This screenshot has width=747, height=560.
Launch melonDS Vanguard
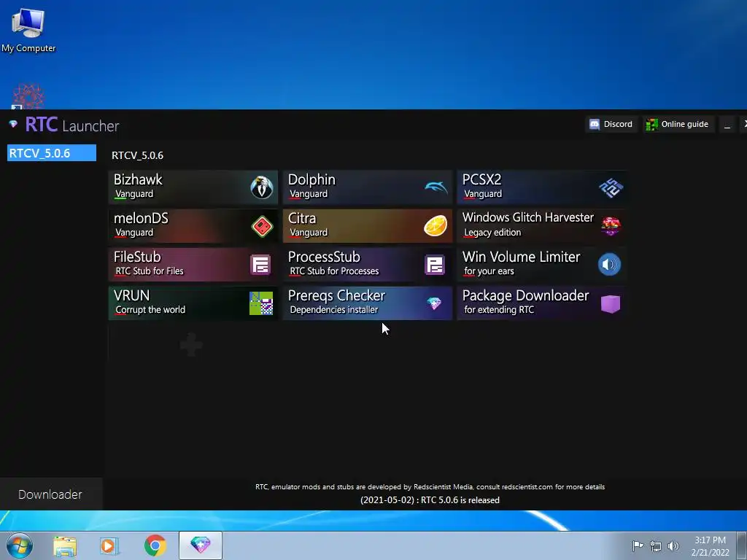pyautogui.click(x=193, y=226)
